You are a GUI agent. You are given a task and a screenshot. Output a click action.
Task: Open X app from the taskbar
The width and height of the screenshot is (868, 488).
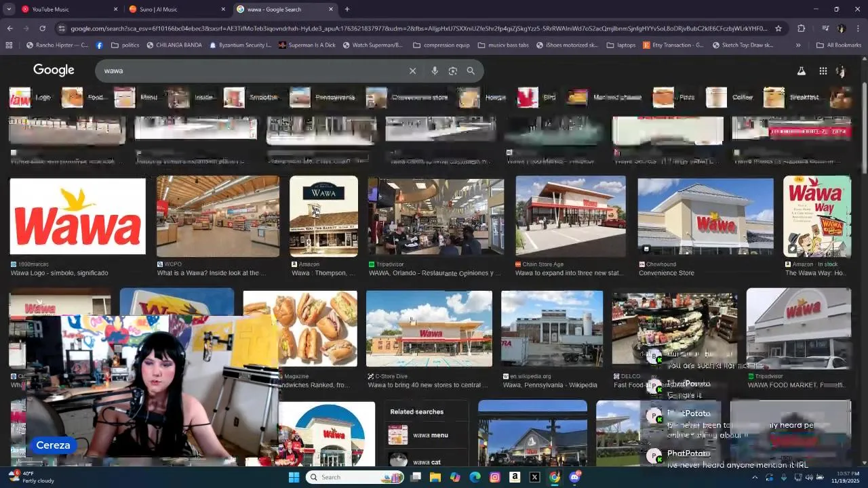(x=534, y=477)
